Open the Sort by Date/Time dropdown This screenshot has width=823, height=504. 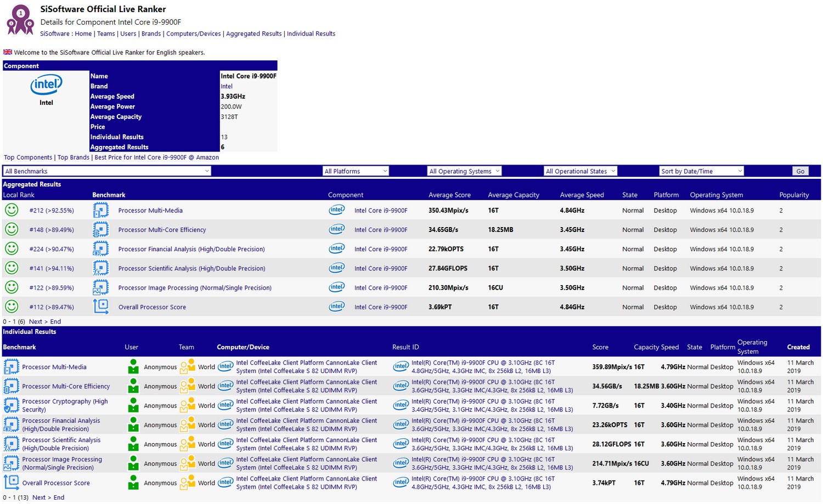pos(701,171)
